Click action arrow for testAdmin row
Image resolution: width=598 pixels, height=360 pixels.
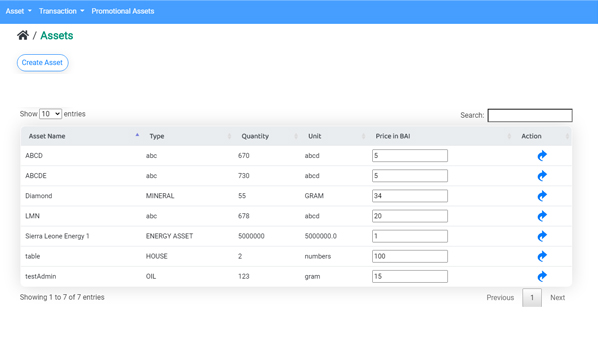pos(542,276)
